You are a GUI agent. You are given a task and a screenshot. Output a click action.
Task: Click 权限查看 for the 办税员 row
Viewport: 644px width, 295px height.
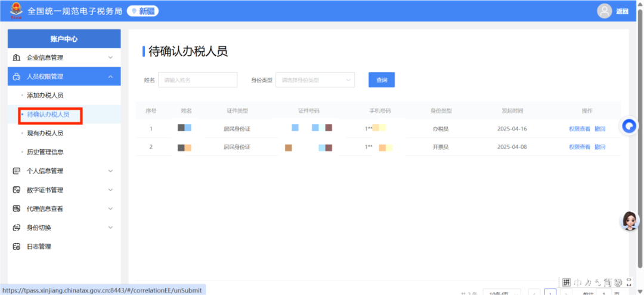[x=579, y=129]
